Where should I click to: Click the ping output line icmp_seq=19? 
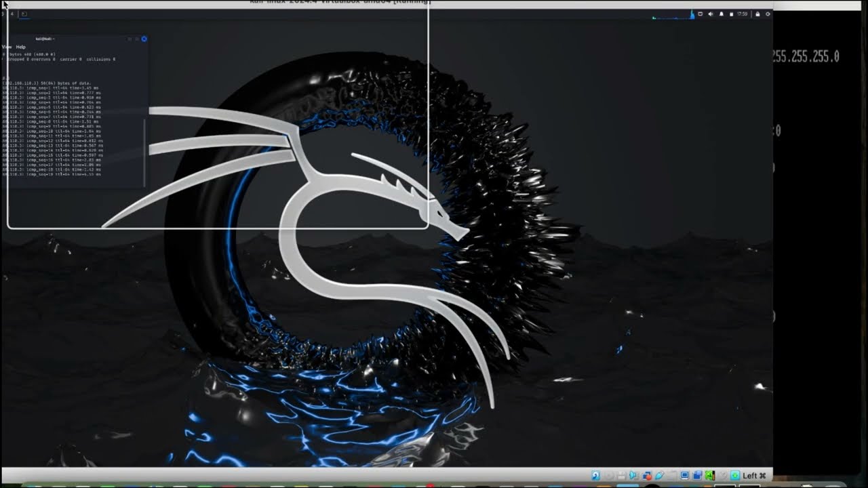tap(52, 174)
